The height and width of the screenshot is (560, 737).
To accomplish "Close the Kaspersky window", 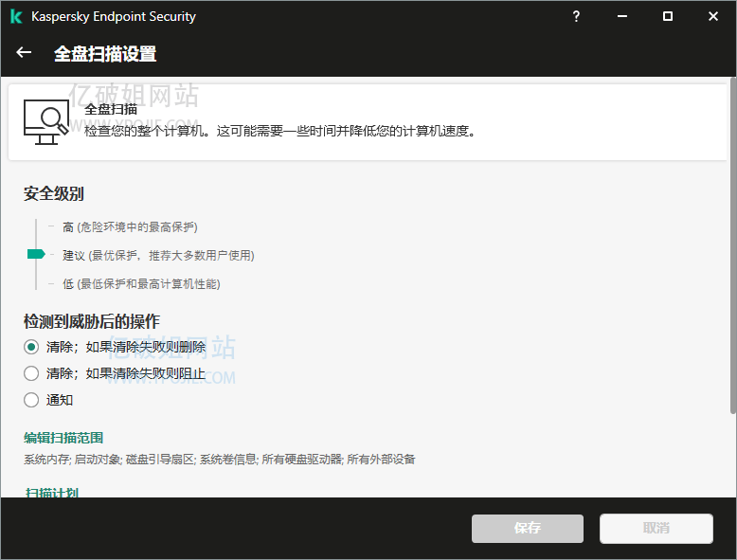I will 713,16.
